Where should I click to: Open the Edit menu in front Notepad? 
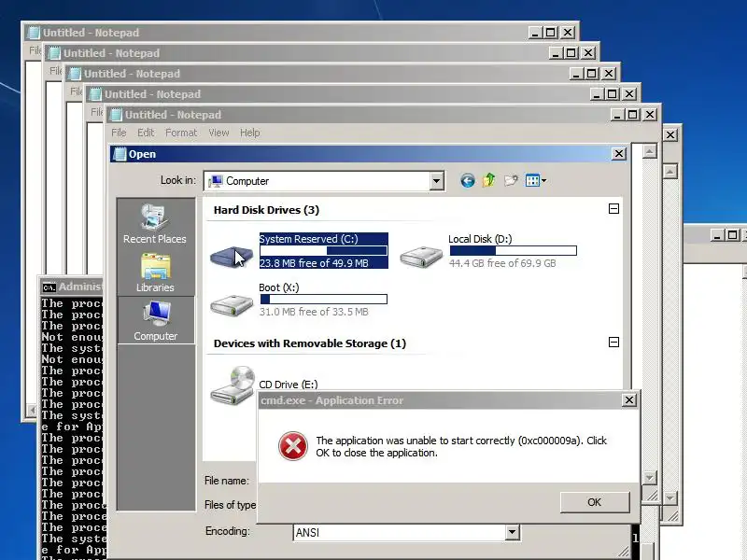(146, 133)
